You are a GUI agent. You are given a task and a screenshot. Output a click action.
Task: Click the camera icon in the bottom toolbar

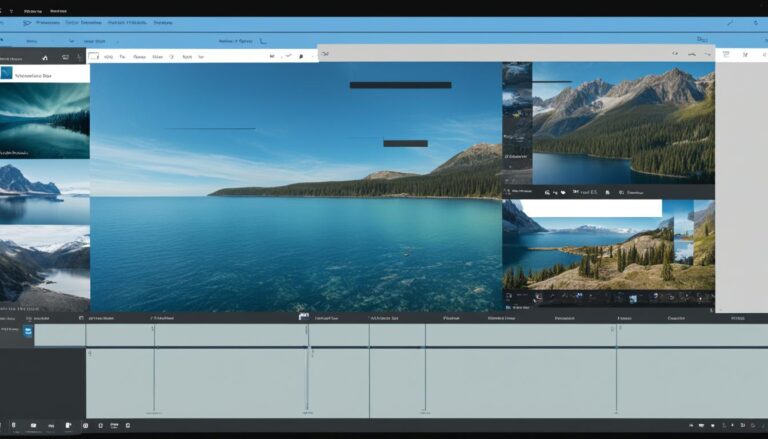click(85, 426)
